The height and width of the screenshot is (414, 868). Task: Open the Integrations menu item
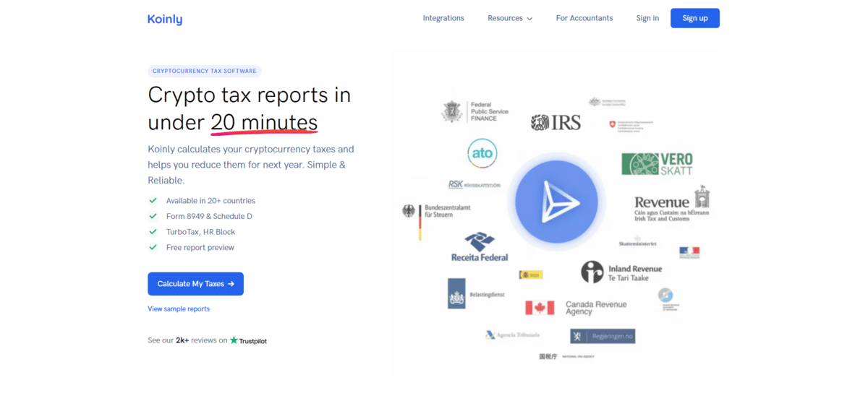(x=443, y=18)
